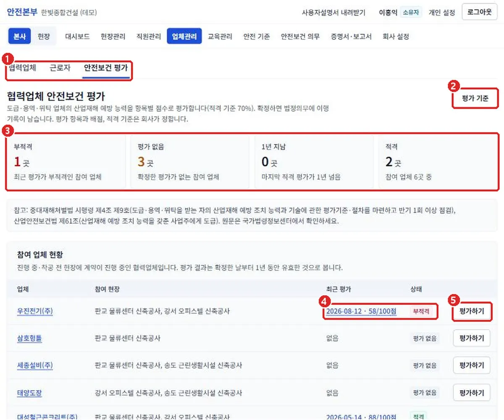The height and width of the screenshot is (420, 504).
Task: Click the 부적격 status badge for 우진전기(주)
Action: click(421, 312)
